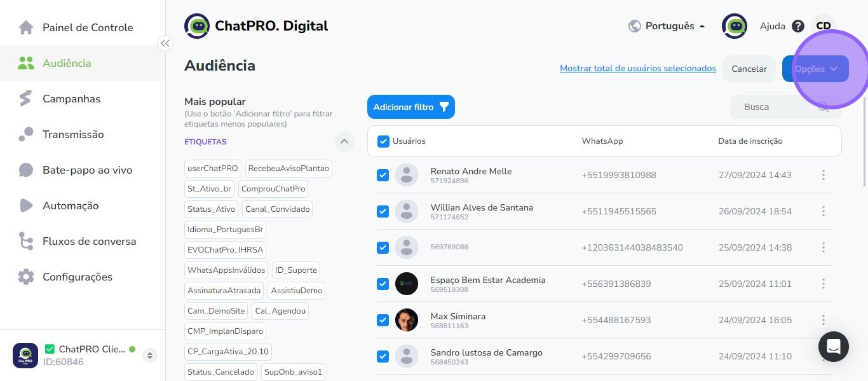Click the Fluxos de conversa icon
Image resolution: width=868 pixels, height=381 pixels.
tap(26, 241)
